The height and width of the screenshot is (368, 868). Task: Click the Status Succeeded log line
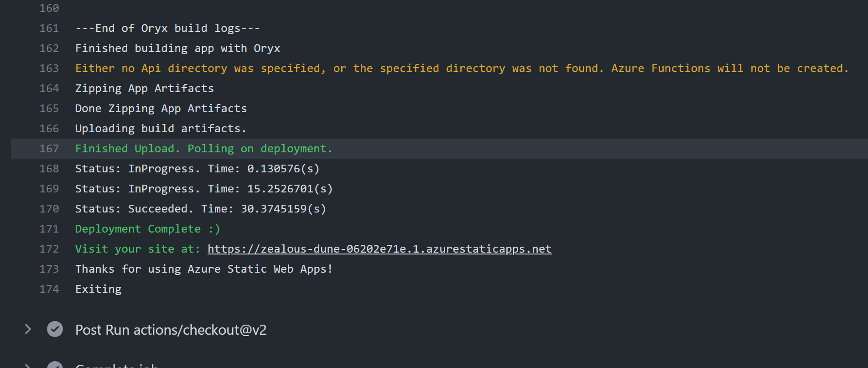(201, 208)
